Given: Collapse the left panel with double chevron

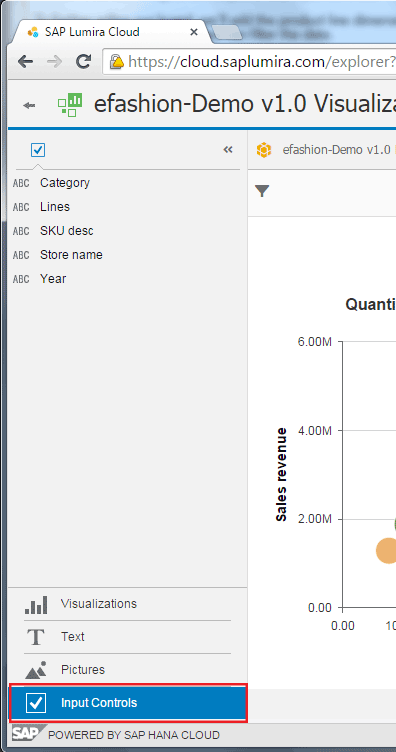Looking at the screenshot, I should click(x=228, y=150).
